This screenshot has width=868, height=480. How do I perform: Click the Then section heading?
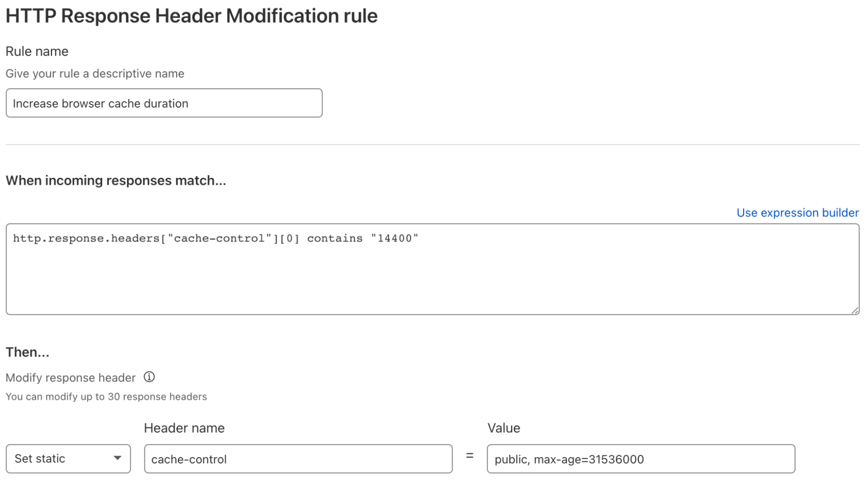(27, 352)
